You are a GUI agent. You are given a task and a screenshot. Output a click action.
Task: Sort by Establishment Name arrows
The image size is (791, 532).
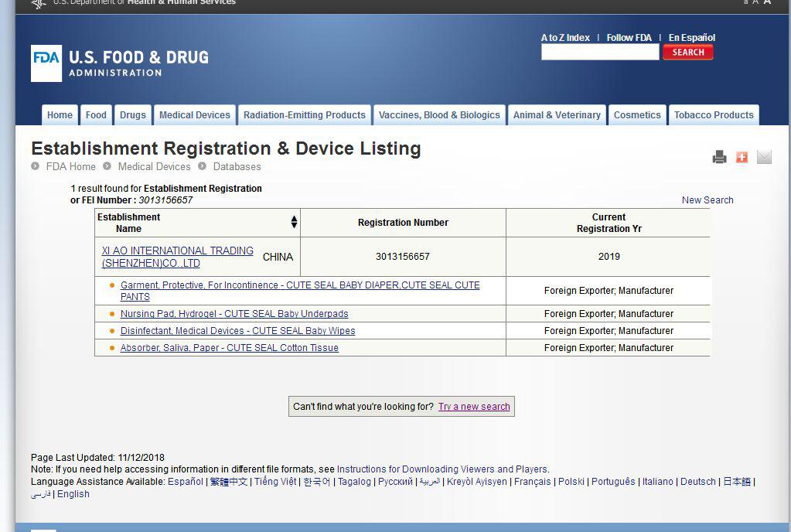pos(294,222)
